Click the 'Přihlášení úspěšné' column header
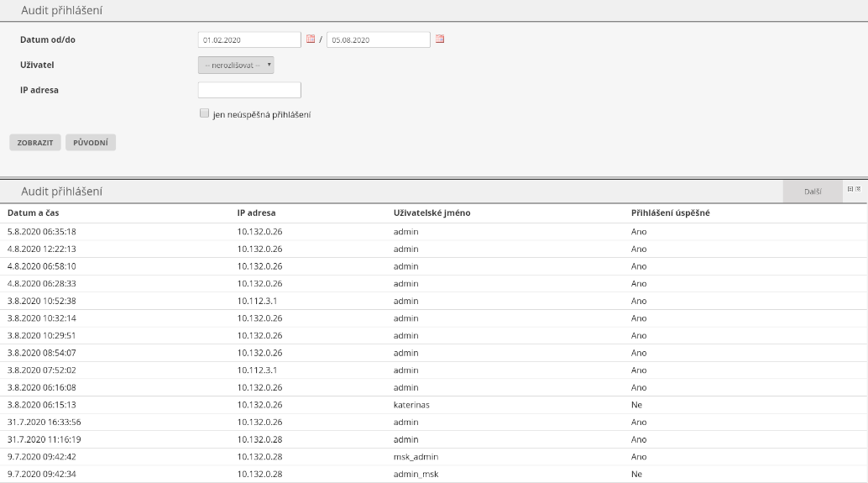Viewport: 868px width, 483px height. pos(671,213)
